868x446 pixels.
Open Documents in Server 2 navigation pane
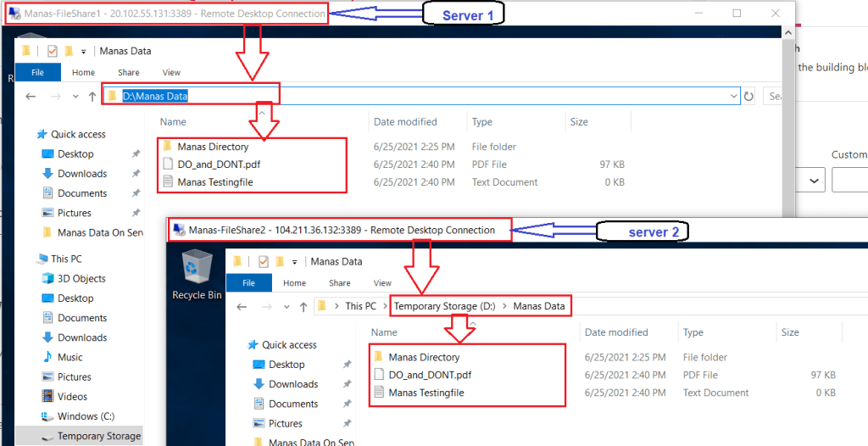point(292,404)
